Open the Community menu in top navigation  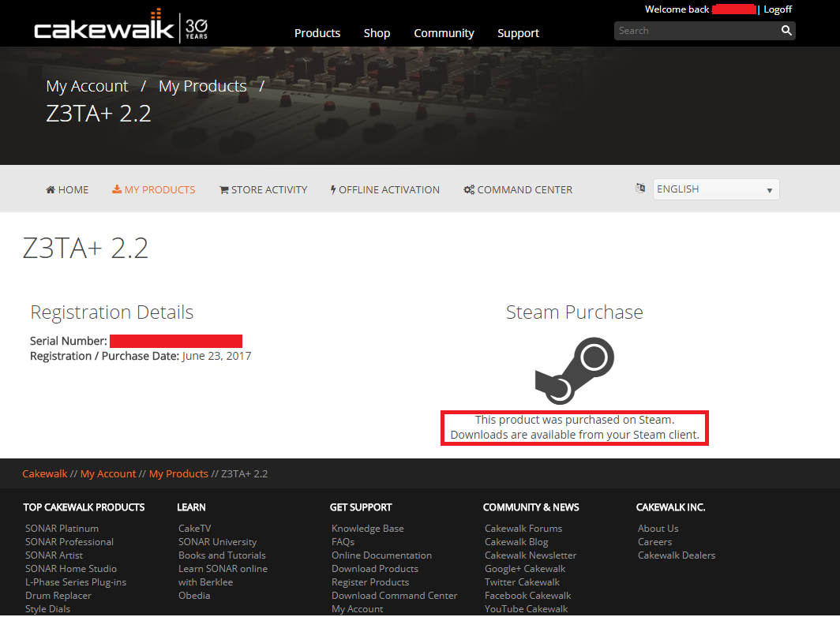click(444, 33)
